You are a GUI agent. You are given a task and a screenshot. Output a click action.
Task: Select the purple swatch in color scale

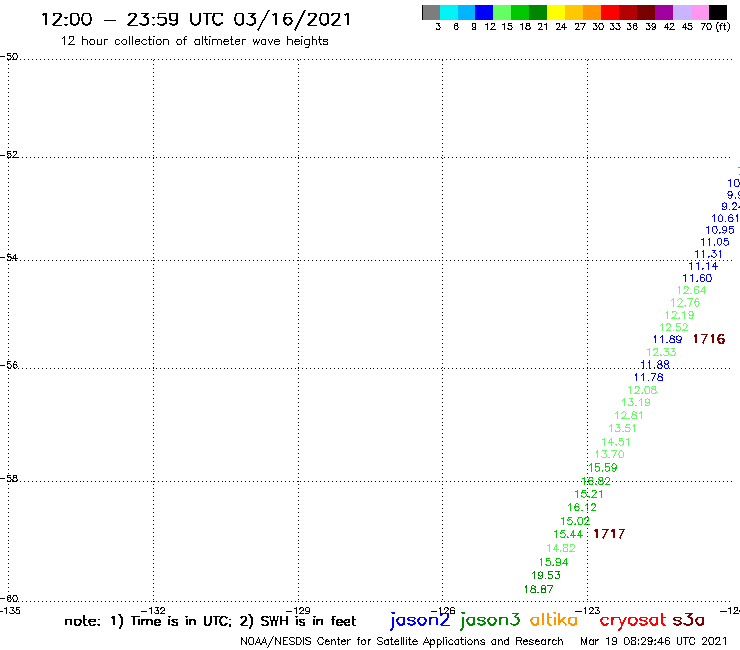[664, 12]
